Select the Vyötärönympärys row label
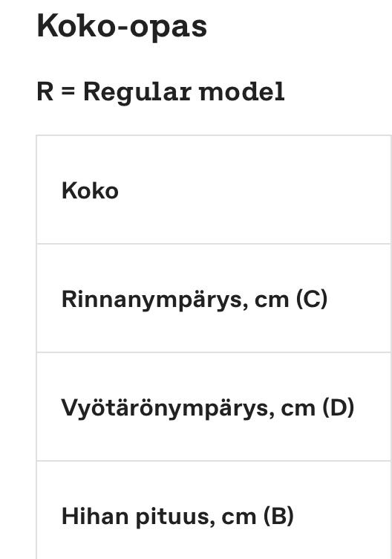The height and width of the screenshot is (559, 392). (208, 408)
